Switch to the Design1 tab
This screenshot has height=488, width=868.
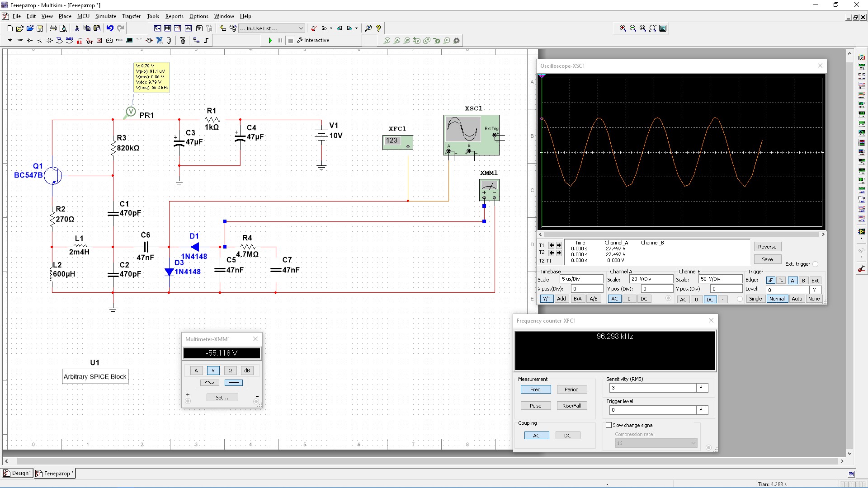coord(18,473)
